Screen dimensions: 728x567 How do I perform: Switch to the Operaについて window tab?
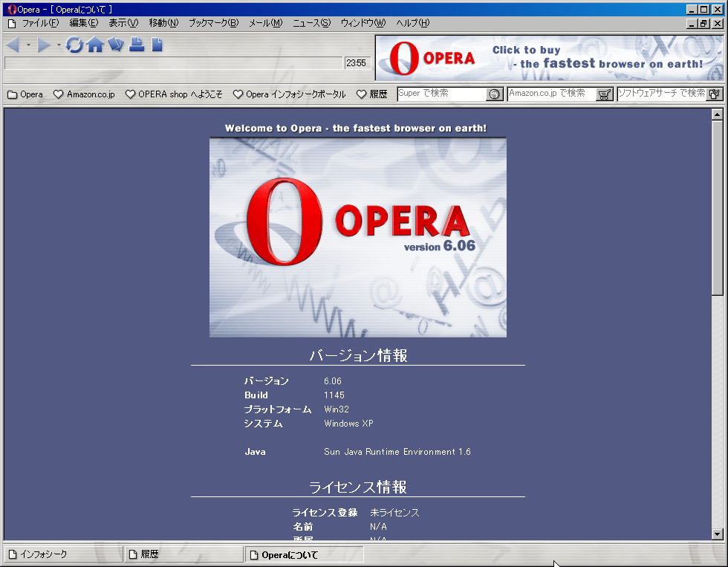click(x=304, y=554)
